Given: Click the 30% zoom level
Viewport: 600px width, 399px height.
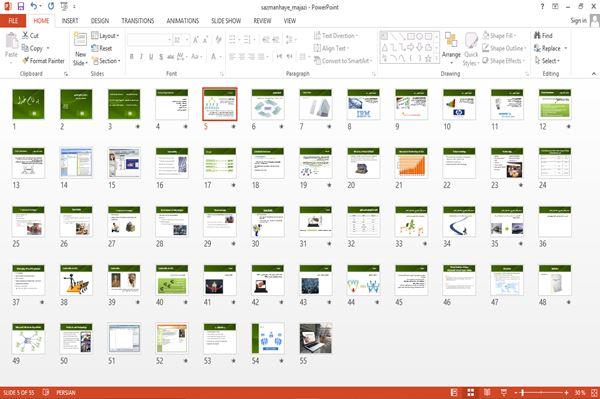Looking at the screenshot, I should 580,392.
